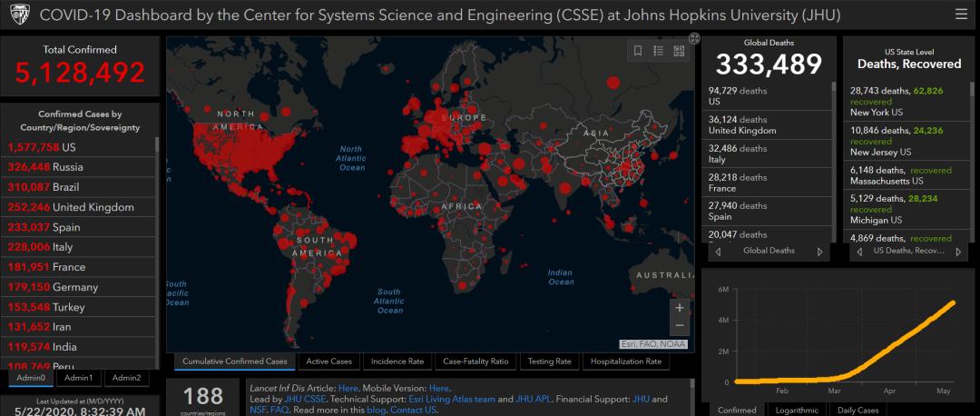Viewport: 980px width, 416px height.
Task: Select Germany in confirmed cases list
Action: (x=78, y=287)
